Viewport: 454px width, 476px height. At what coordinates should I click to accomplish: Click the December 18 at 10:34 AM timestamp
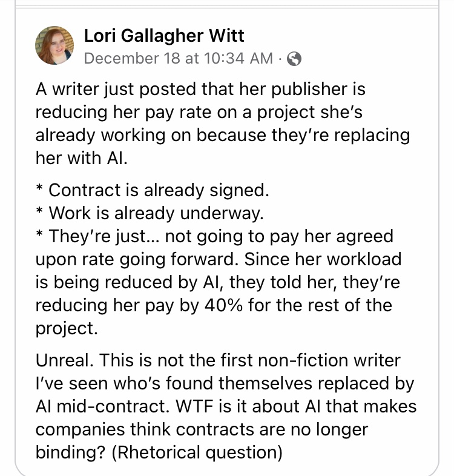(178, 58)
